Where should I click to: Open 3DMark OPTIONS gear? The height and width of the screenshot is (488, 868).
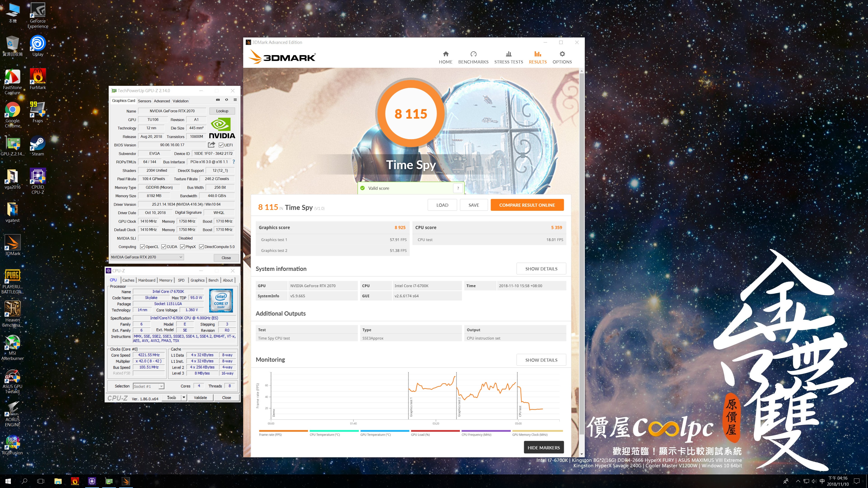(x=562, y=58)
